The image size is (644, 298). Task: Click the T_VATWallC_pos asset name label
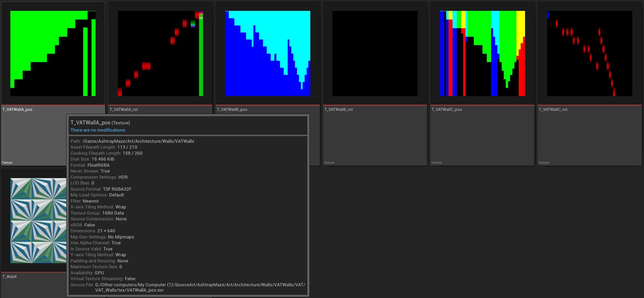pyautogui.click(x=447, y=110)
